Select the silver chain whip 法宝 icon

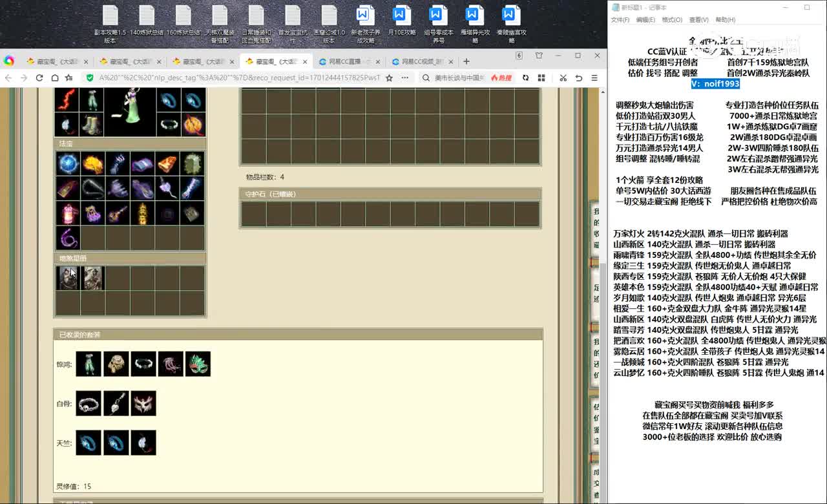pyautogui.click(x=92, y=189)
